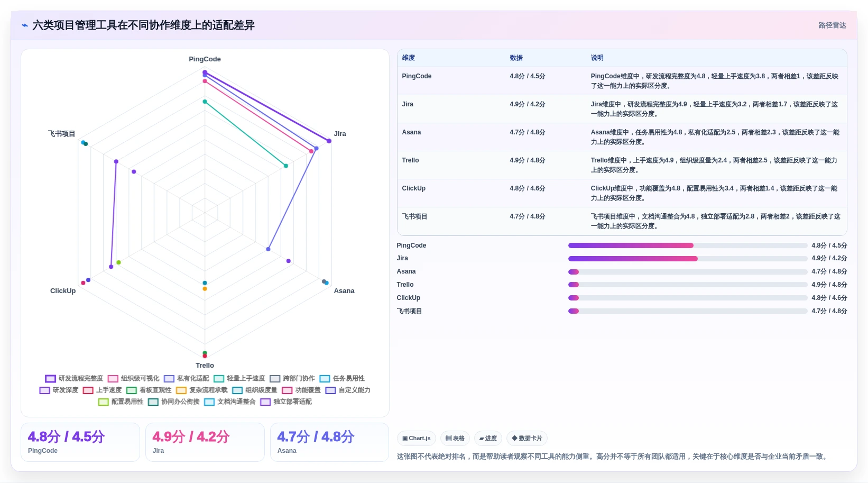Select the 飞书项目 cell in the table

pyautogui.click(x=414, y=216)
